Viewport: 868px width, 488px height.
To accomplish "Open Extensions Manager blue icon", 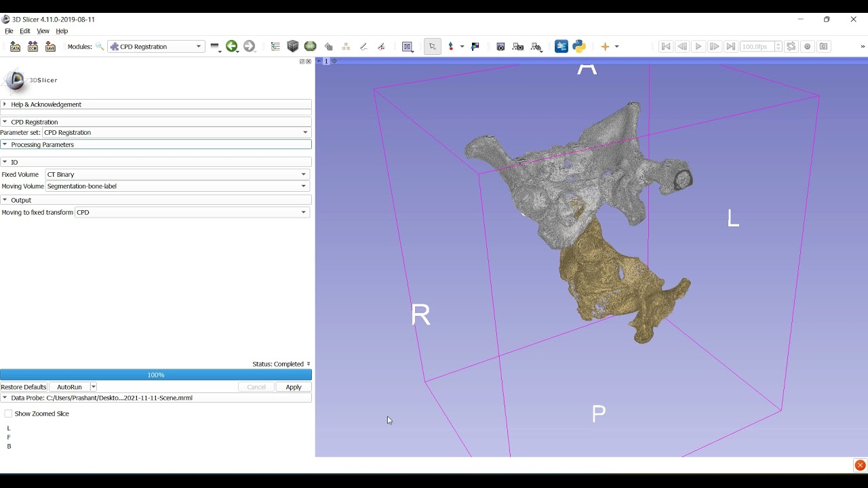I will point(561,47).
